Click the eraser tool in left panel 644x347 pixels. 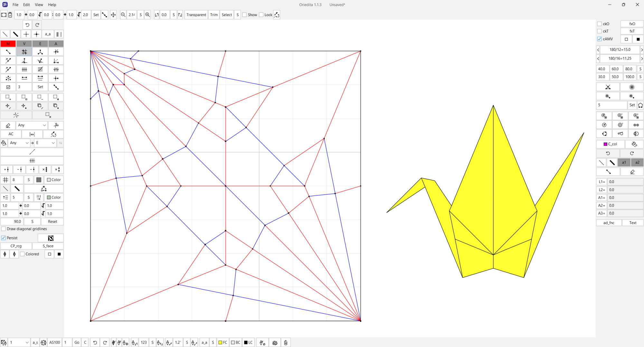(x=8, y=125)
